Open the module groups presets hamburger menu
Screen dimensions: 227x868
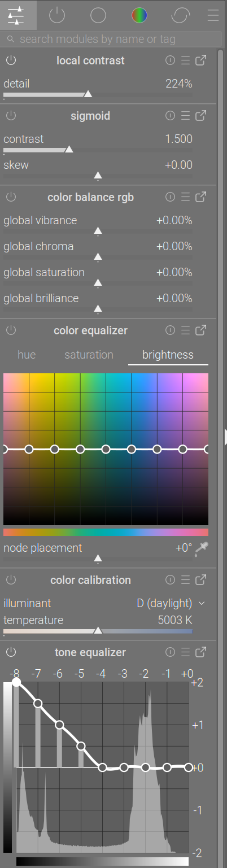213,15
